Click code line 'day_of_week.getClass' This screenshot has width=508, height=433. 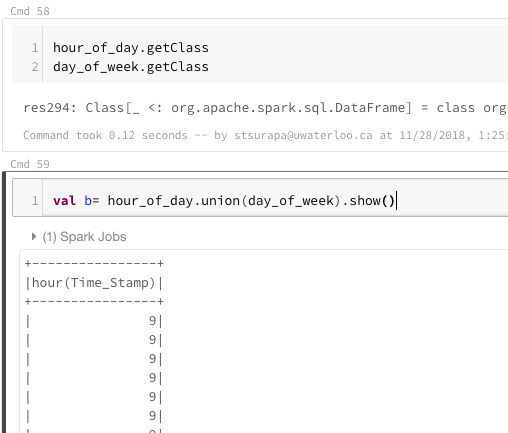(131, 67)
